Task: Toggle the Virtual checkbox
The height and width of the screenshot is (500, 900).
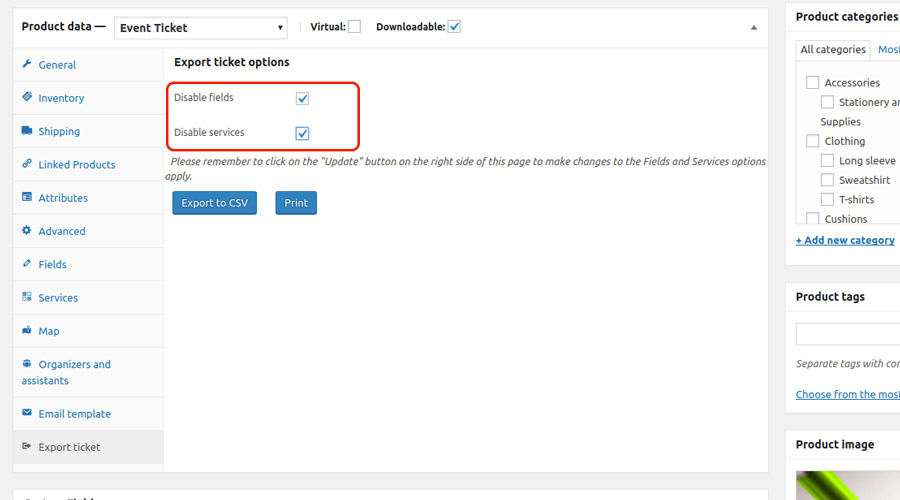Action: (x=354, y=27)
